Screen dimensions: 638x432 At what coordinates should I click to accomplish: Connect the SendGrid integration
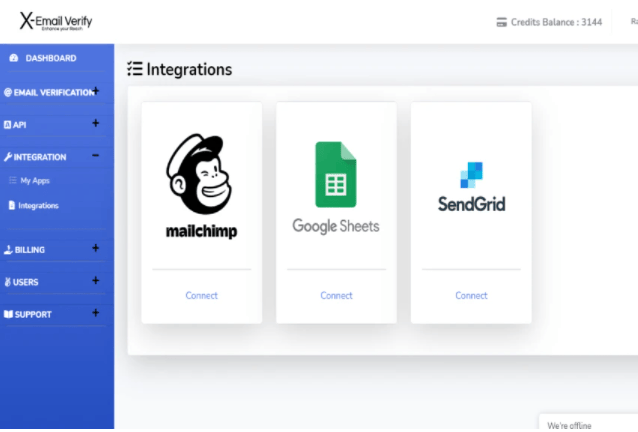click(471, 296)
